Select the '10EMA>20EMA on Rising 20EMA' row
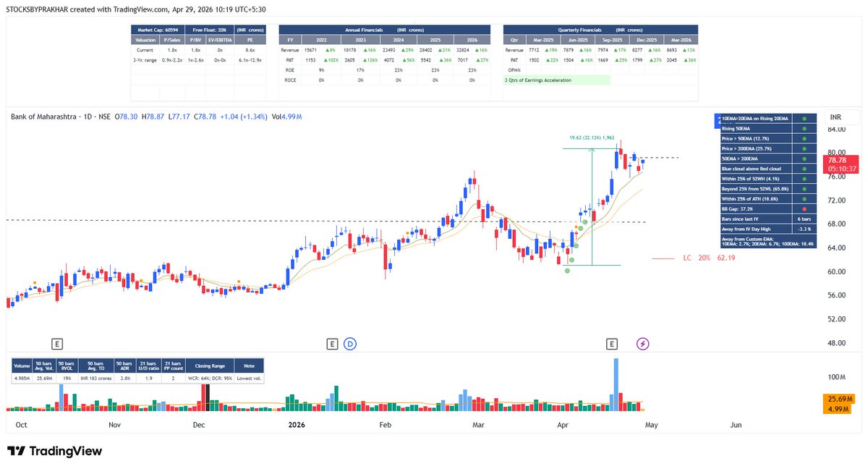Image resolution: width=868 pixels, height=469 pixels. [769, 117]
